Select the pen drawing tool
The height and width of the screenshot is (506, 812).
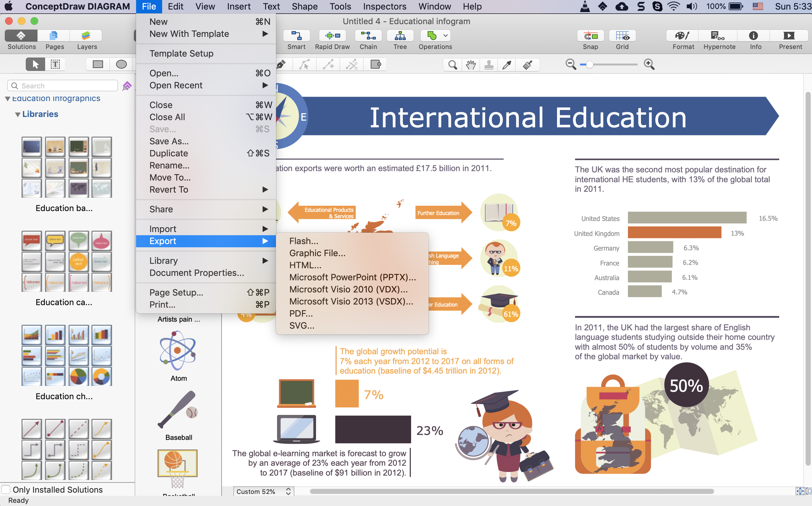click(282, 64)
